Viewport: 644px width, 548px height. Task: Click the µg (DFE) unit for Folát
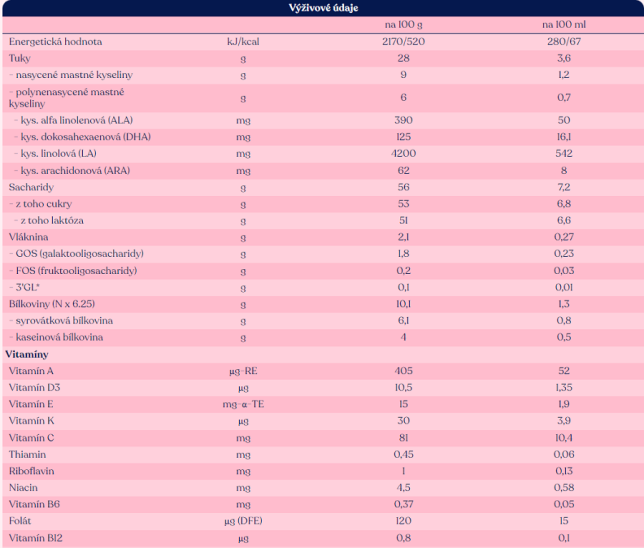(x=243, y=520)
